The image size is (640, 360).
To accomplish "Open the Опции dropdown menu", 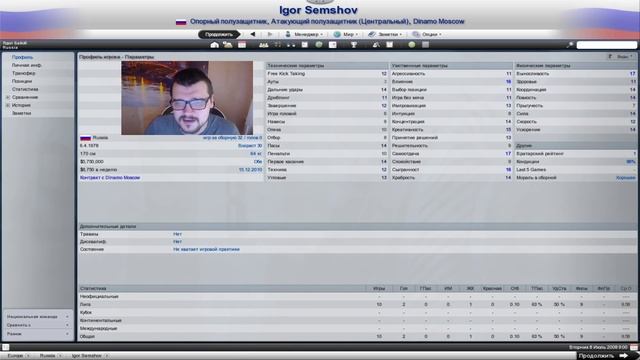I will click(x=427, y=34).
